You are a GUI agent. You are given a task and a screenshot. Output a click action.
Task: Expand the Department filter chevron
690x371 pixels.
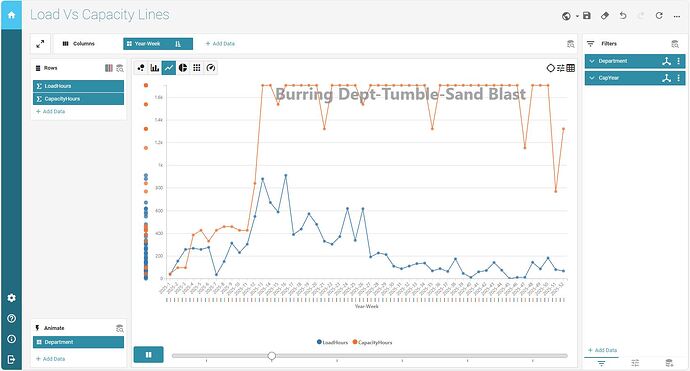[x=592, y=61]
